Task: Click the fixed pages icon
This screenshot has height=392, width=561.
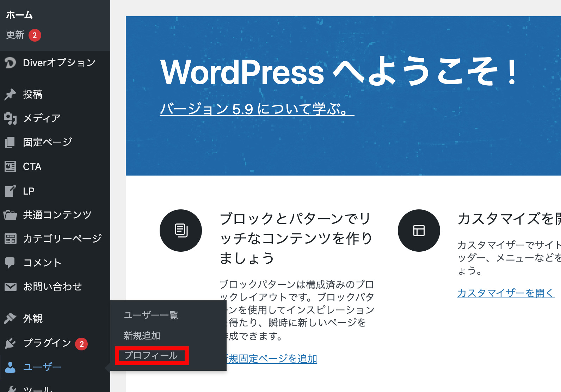Action: pos(10,142)
